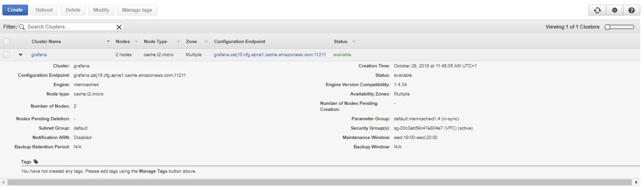
Task: Open the Status column filter dropdown
Action: coord(354,42)
